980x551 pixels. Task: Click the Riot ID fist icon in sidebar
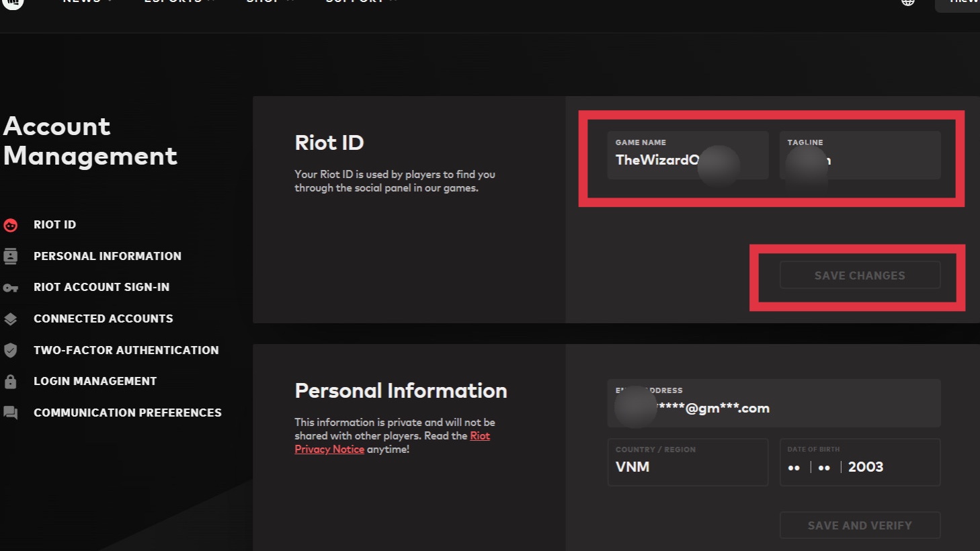tap(11, 225)
